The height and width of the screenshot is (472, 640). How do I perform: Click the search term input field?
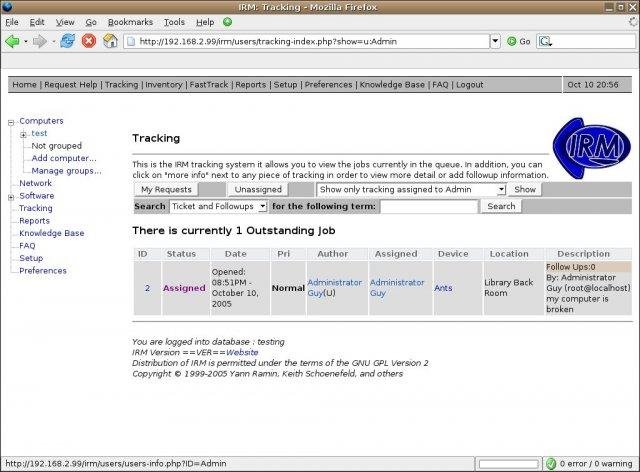coord(428,206)
